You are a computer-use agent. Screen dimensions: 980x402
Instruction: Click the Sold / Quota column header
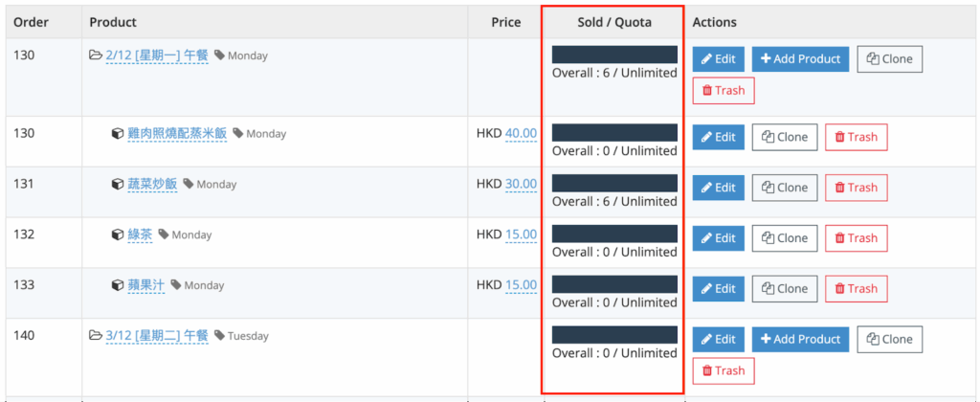[612, 22]
